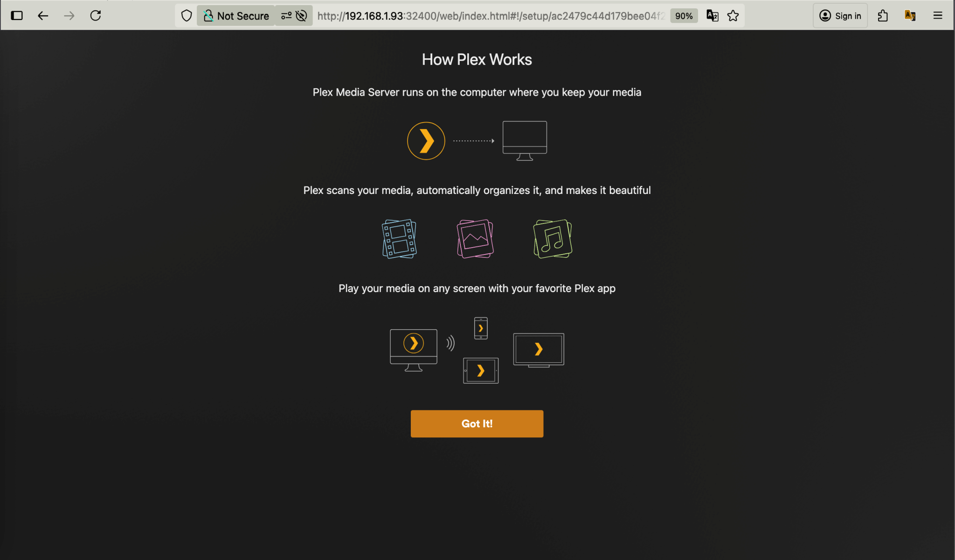Viewport: 955px width, 560px height.
Task: Open the application hamburger menu
Action: click(x=939, y=15)
